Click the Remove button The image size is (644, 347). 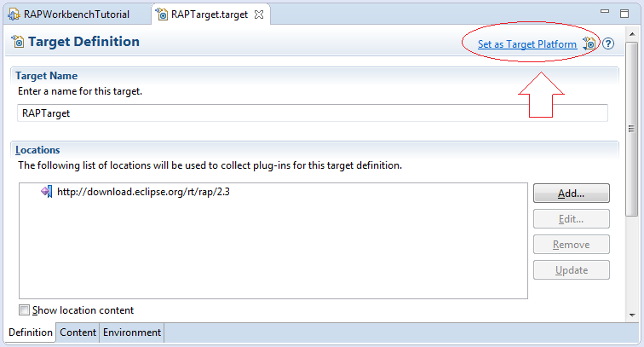pos(572,244)
